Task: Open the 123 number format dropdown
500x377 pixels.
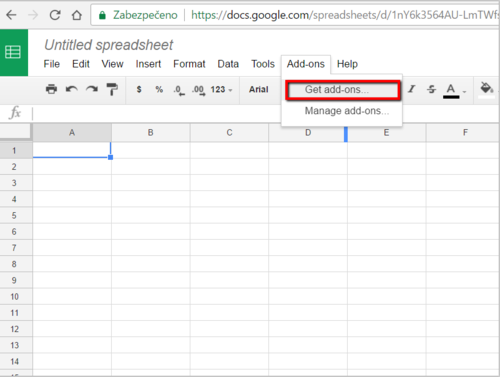Action: tap(221, 89)
